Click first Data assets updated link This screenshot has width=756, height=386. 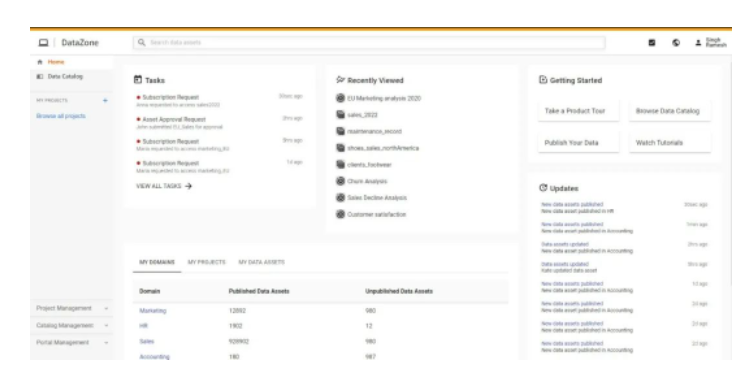coord(565,244)
